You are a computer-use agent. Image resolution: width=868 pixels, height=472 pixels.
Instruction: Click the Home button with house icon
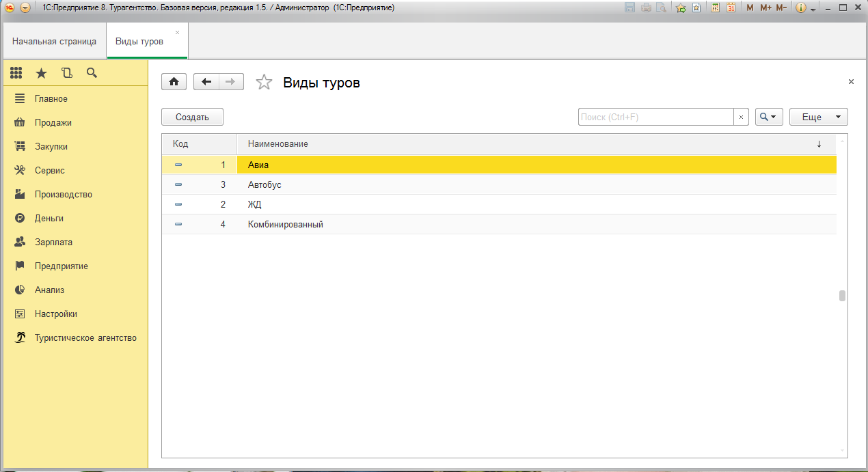(x=174, y=82)
